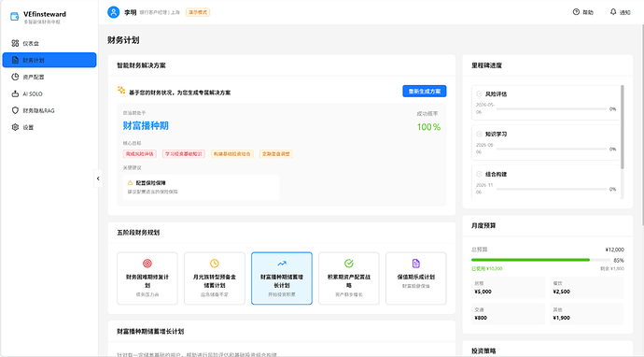644x357 pixels.
Task: Open 通知 notifications via the bell icon
Action: click(613, 12)
